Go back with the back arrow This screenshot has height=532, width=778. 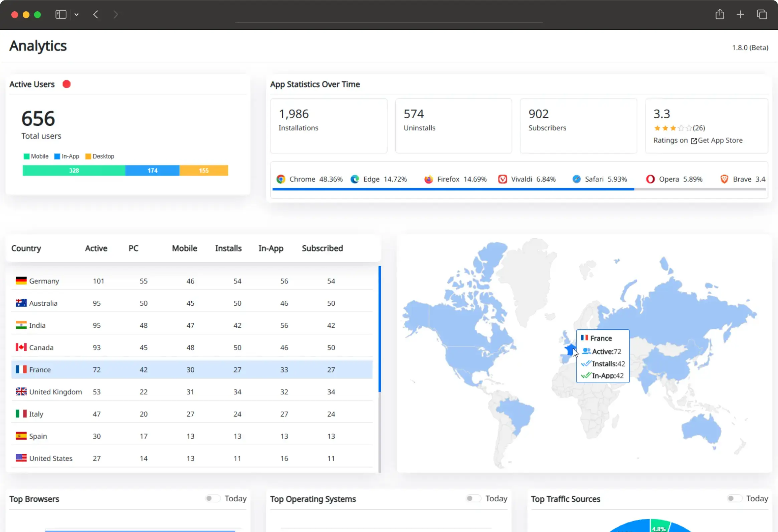[96, 14]
